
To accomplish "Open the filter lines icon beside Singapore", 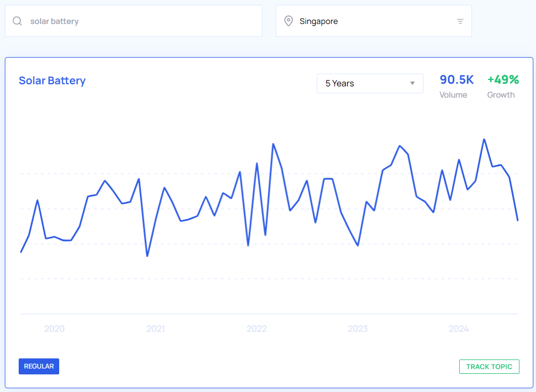I will point(460,21).
